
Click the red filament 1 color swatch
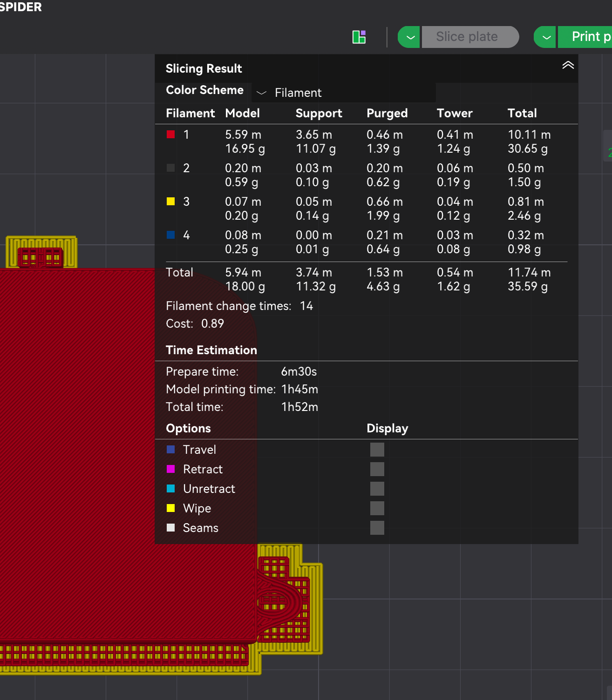[171, 135]
